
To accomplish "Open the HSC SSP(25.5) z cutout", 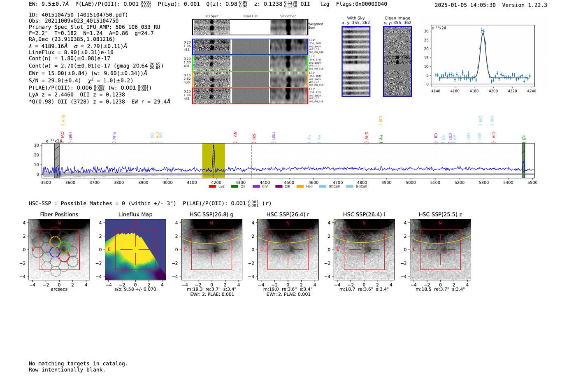I will point(440,250).
